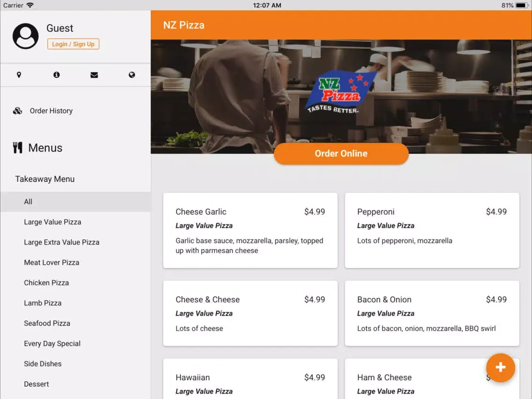
Task: Click the Menus section heading text
Action: click(x=45, y=148)
